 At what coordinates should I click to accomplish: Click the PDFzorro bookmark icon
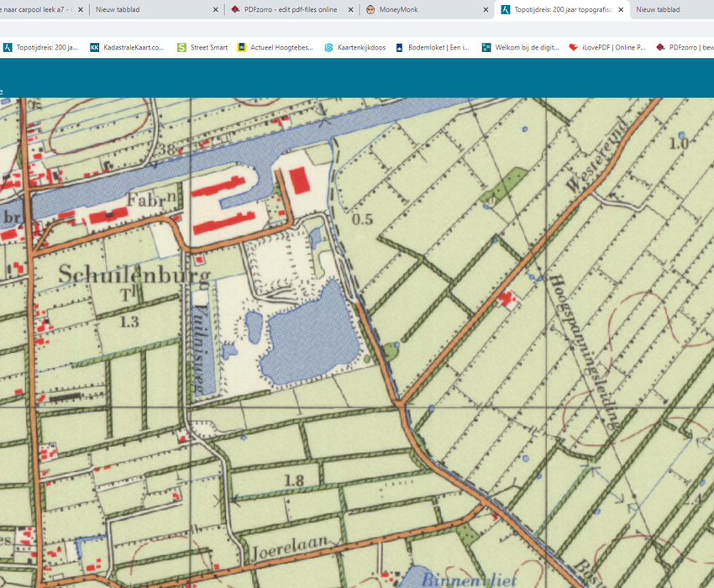point(661,47)
